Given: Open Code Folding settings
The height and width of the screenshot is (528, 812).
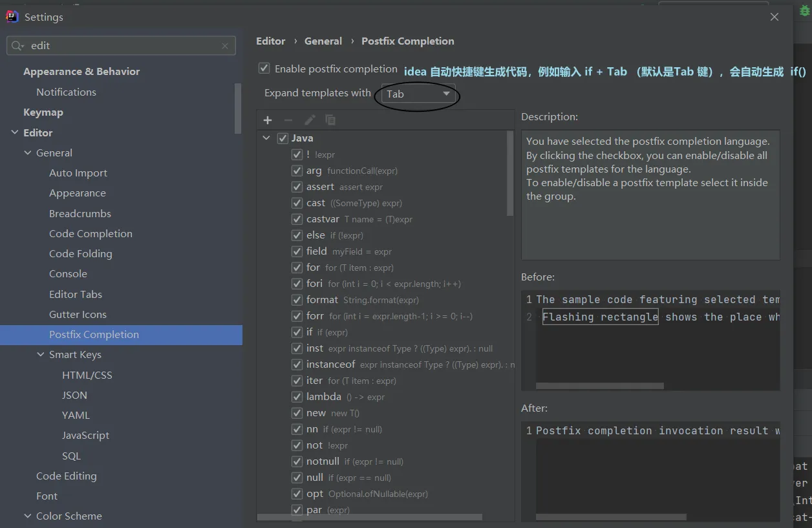Looking at the screenshot, I should [80, 254].
